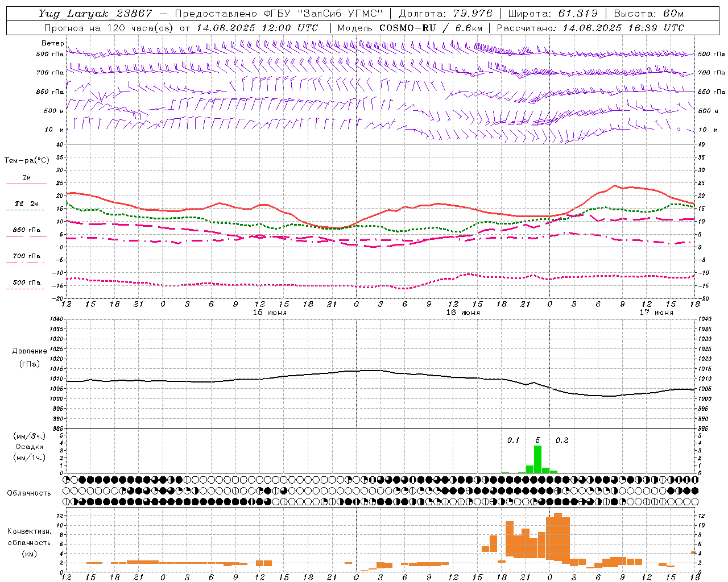This screenshot has height=582, width=728.
Task: Click the latitude value 'Широта: 61.319'
Action: coord(553,14)
